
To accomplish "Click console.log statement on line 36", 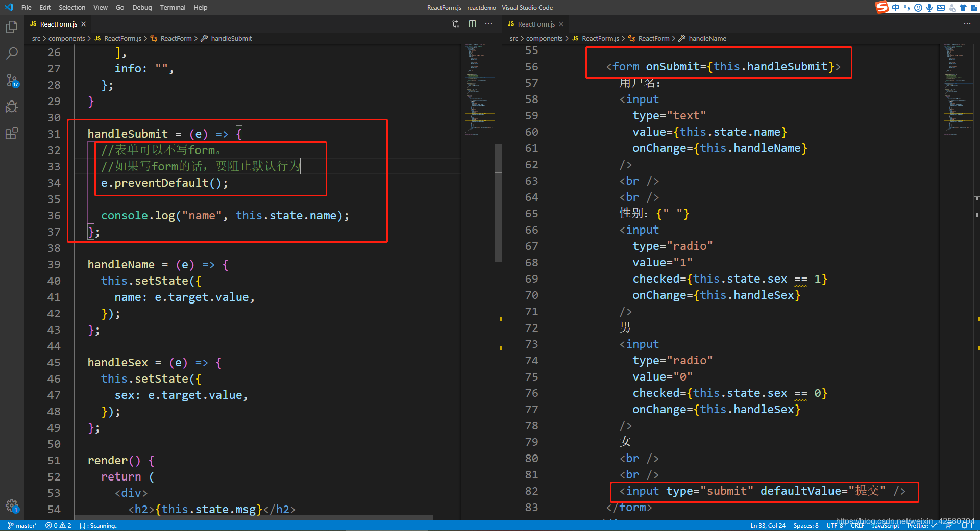I will tap(225, 215).
